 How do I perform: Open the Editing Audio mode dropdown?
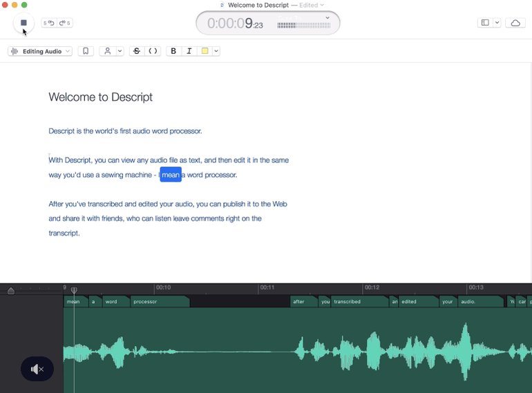(x=39, y=51)
